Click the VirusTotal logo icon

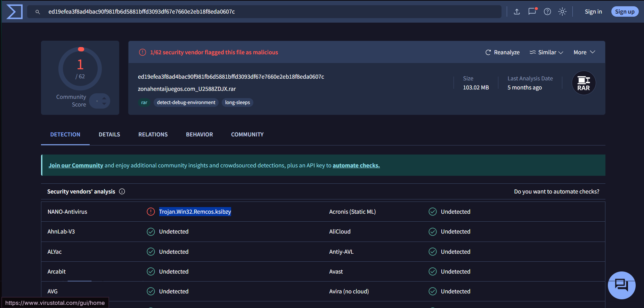(x=14, y=12)
